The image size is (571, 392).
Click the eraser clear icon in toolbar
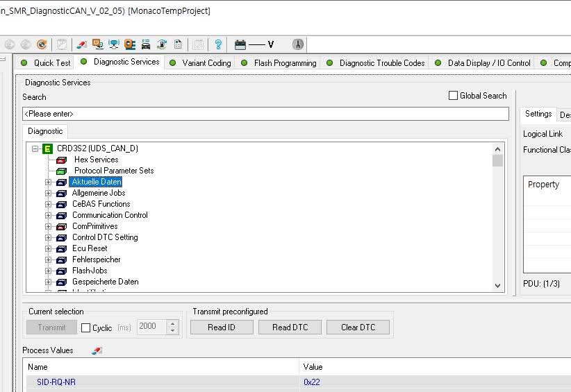(81, 44)
